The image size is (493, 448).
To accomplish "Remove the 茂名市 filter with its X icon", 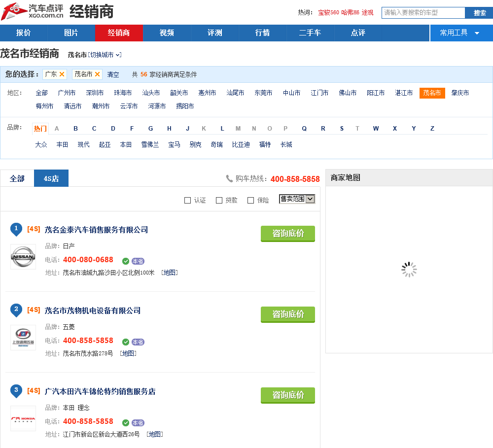I will click(98, 74).
